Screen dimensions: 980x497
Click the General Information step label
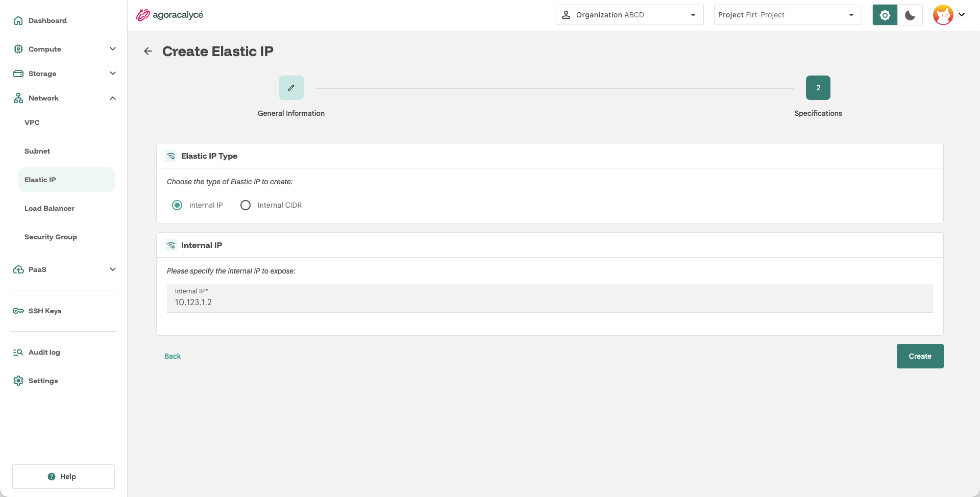291,113
